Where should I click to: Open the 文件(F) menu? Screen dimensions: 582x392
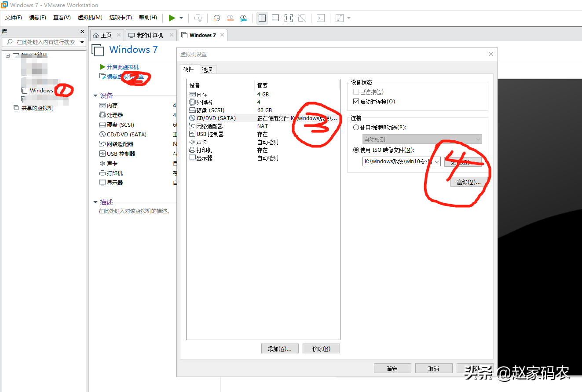pos(14,18)
